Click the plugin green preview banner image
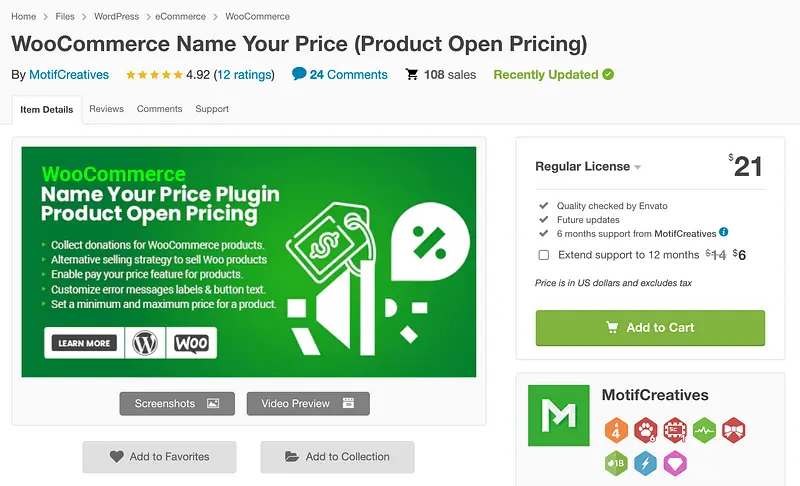 pos(249,262)
